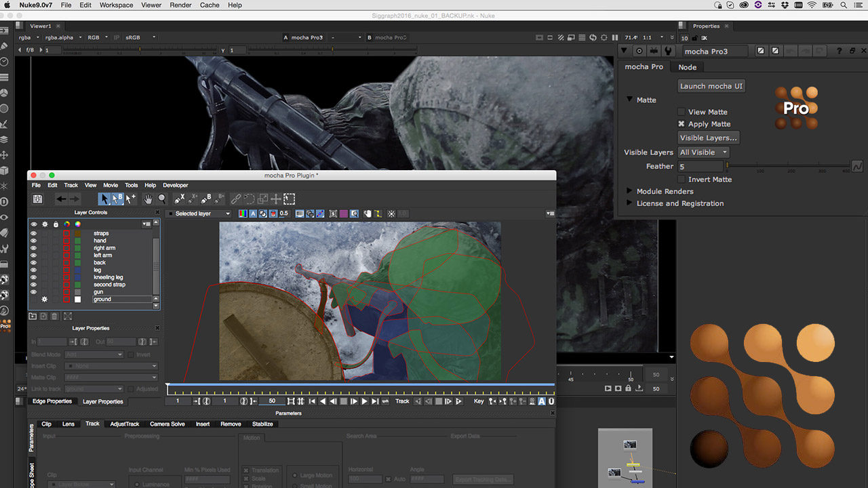Click the new layer group folder icon
This screenshot has width=868, height=488.
[33, 316]
